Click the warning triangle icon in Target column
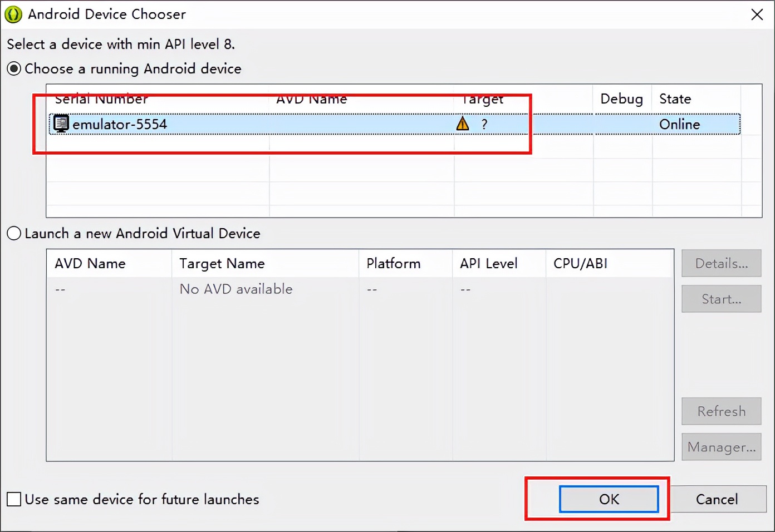Viewport: 775px width, 532px height. pyautogui.click(x=463, y=124)
